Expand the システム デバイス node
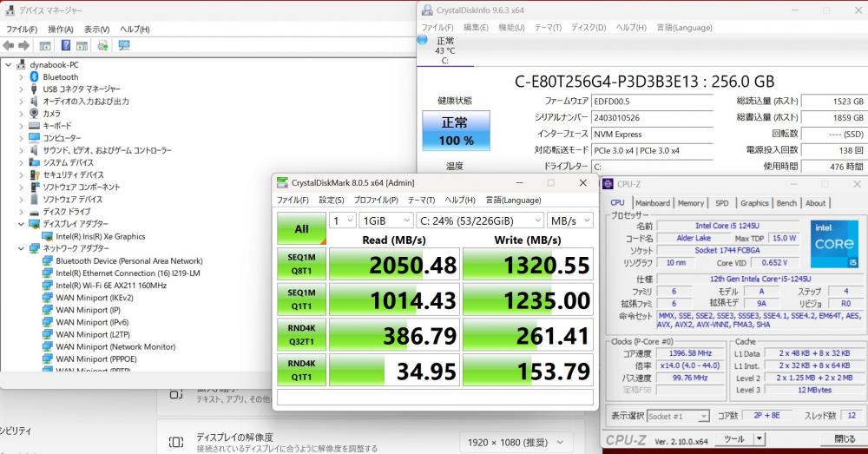The width and height of the screenshot is (868, 454). click(21, 163)
